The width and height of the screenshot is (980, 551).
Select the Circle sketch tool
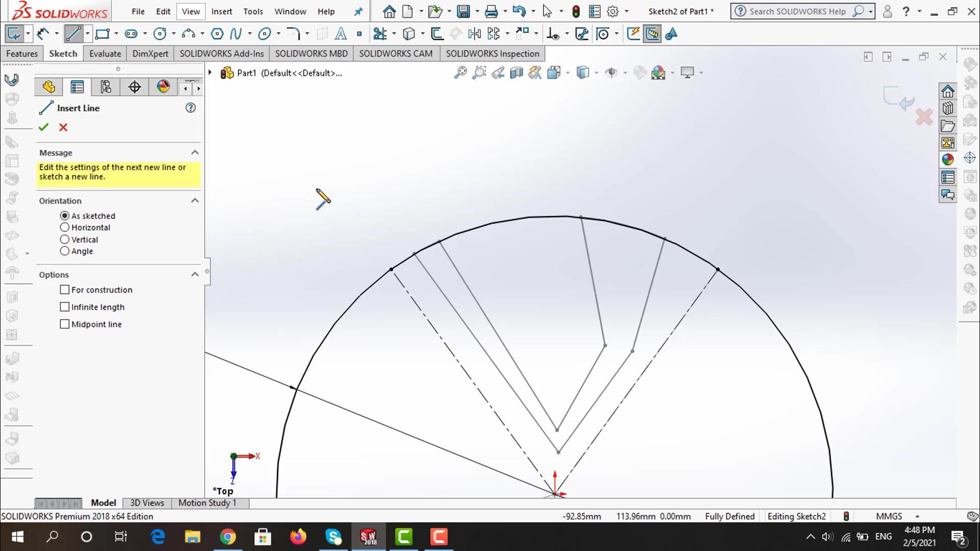(x=160, y=34)
